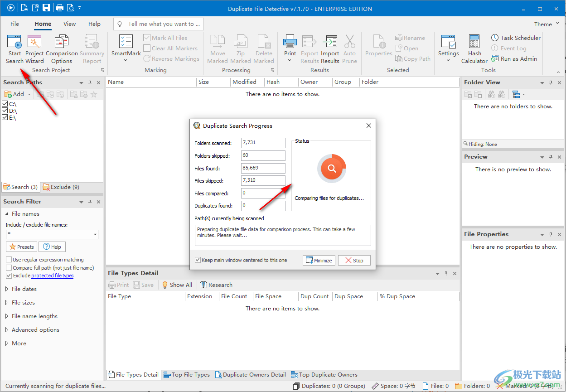Screen dimensions: 566x392
Task: Select Top Duplicate Owners tab
Action: tap(324, 375)
